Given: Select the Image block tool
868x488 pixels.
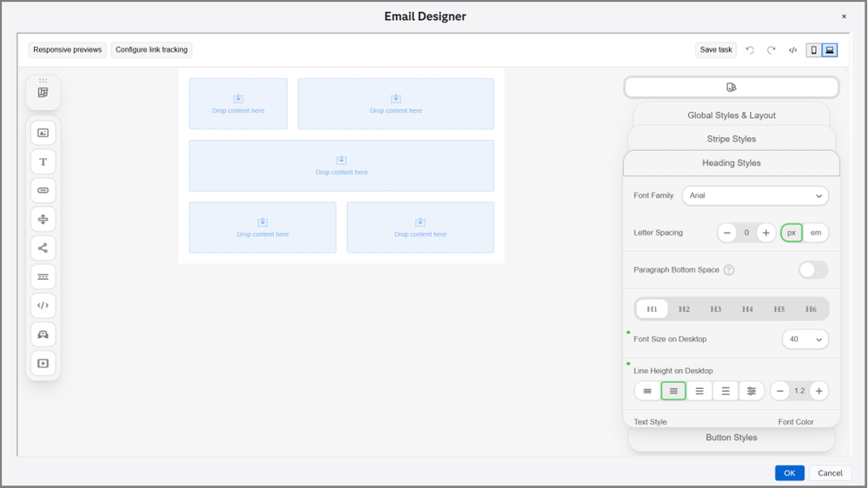Looking at the screenshot, I should point(43,133).
